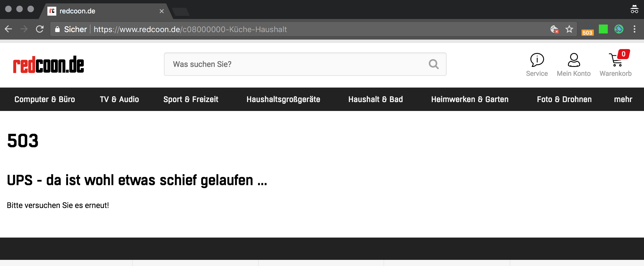The image size is (644, 266).
Task: Open TV & Audio category
Action: pyautogui.click(x=119, y=99)
